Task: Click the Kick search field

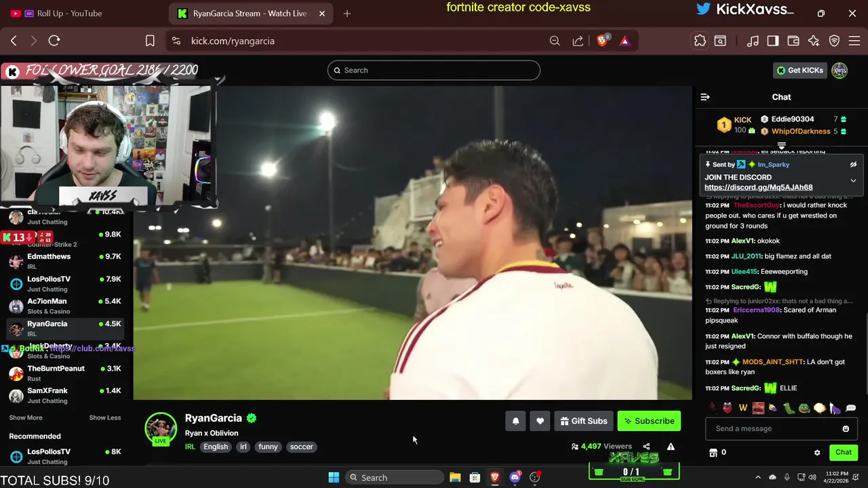Action: point(434,70)
